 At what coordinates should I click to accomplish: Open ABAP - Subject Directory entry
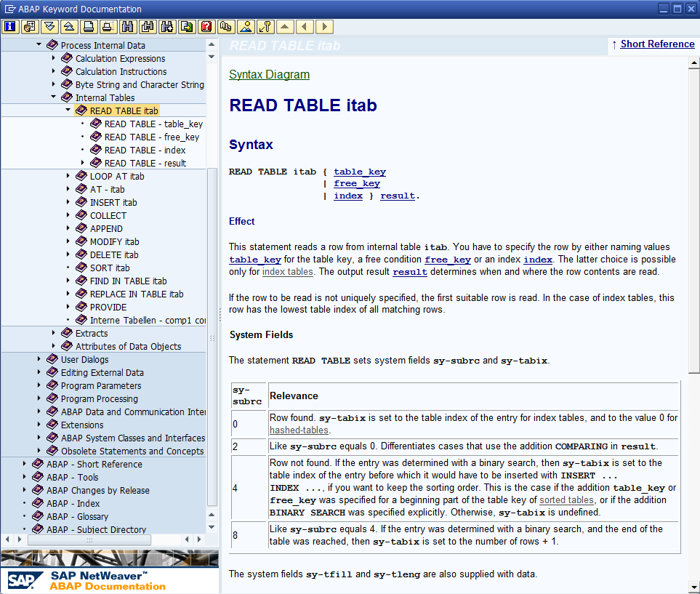click(97, 530)
